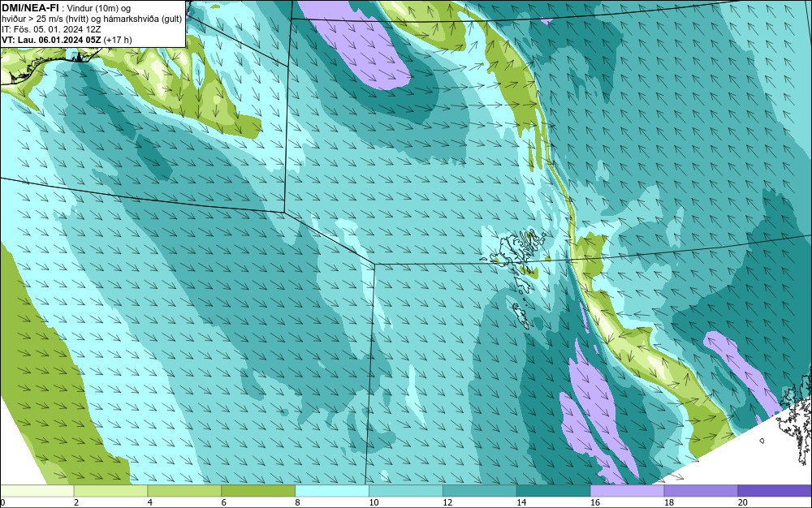812x508 pixels.
Task: Click the dark violet legend swatch above 20
Action: 775,491
